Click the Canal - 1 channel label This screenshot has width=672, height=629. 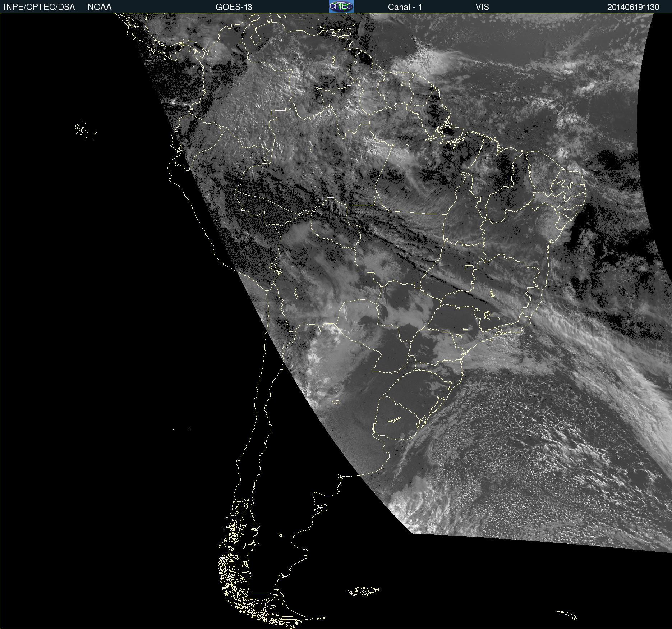point(405,7)
